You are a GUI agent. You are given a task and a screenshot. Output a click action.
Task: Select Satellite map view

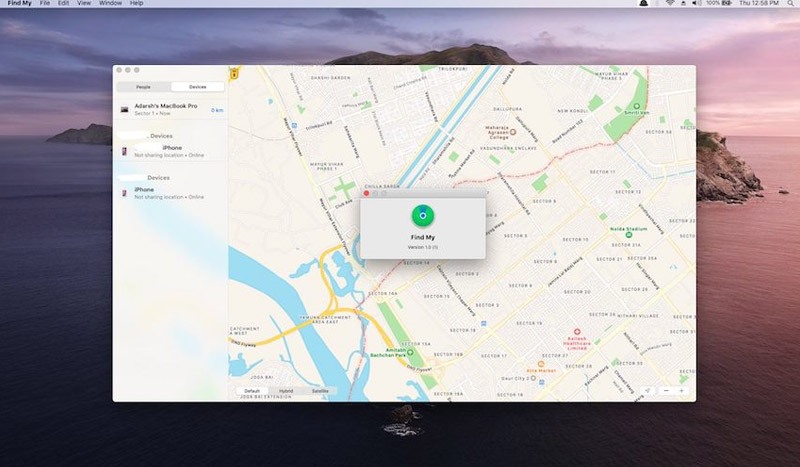pyautogui.click(x=320, y=391)
